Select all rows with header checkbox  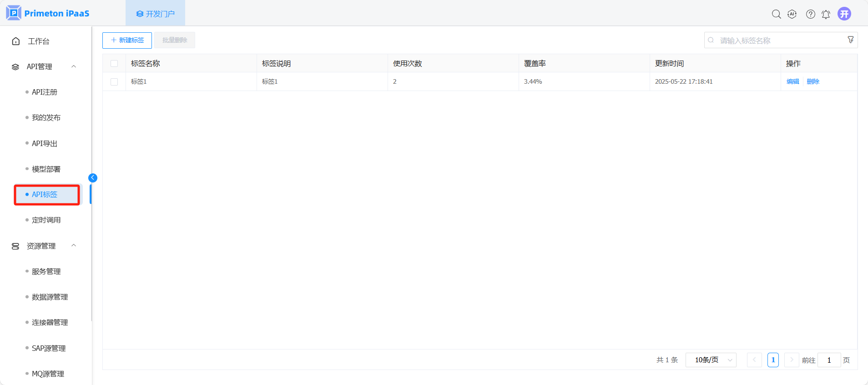[x=114, y=64]
